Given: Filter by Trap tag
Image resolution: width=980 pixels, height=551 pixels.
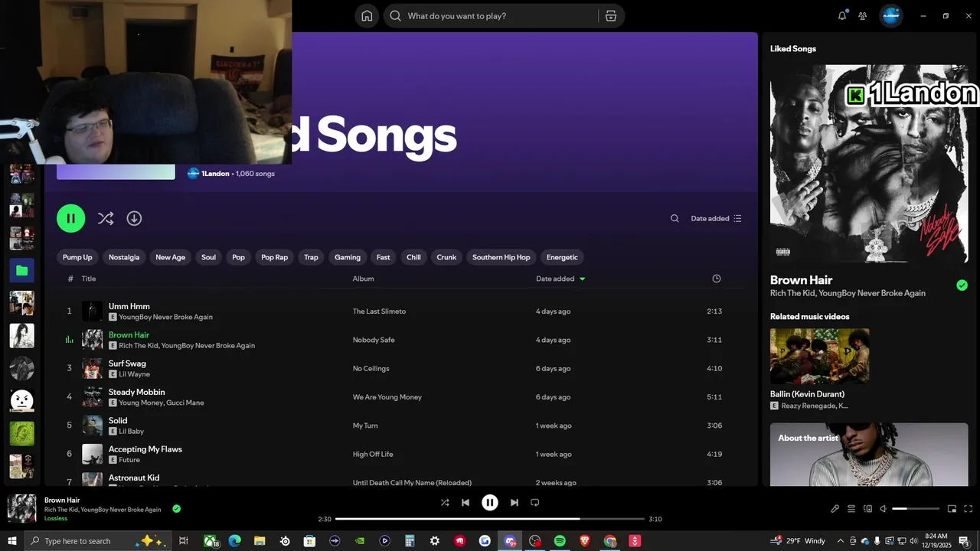Looking at the screenshot, I should (311, 257).
